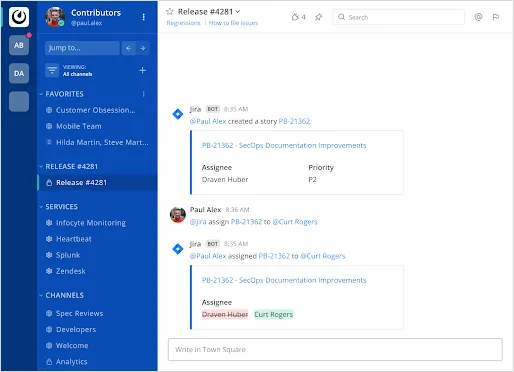Go forward in channel history
Viewport: 514px width, 372px height.
pyautogui.click(x=143, y=48)
